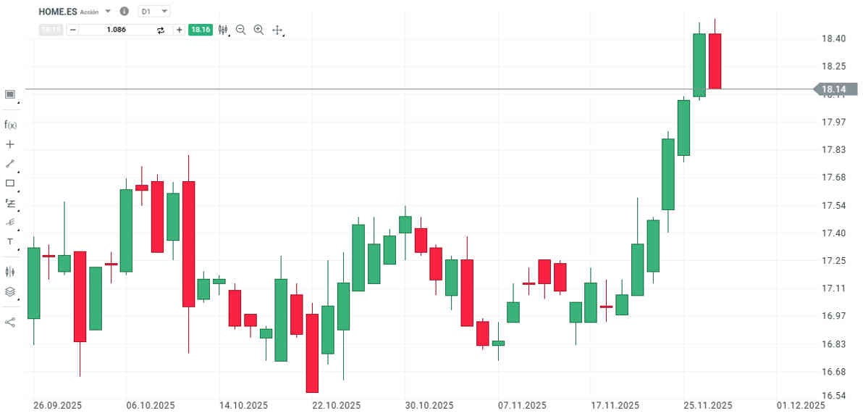Select the trend line drawing tool
Image resolution: width=868 pixels, height=416 pixels.
10,164
